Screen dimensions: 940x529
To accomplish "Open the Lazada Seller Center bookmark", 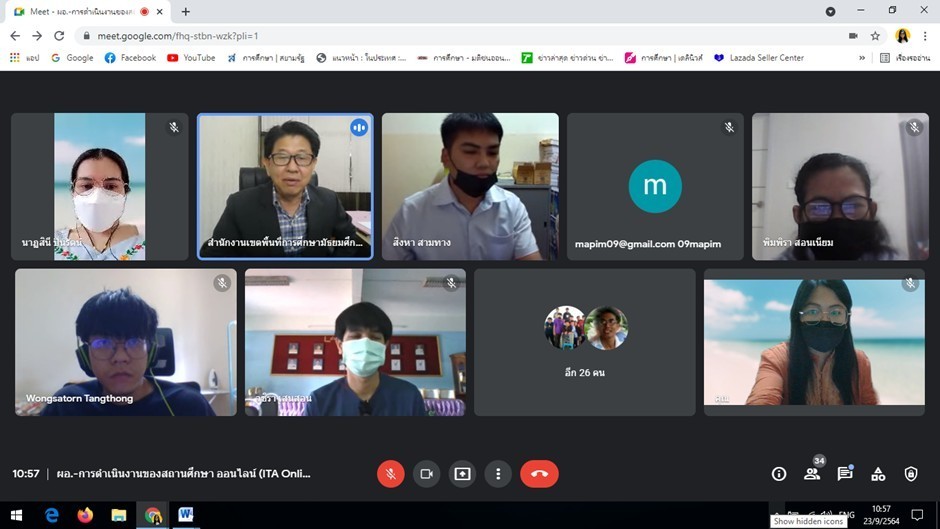I will click(758, 58).
